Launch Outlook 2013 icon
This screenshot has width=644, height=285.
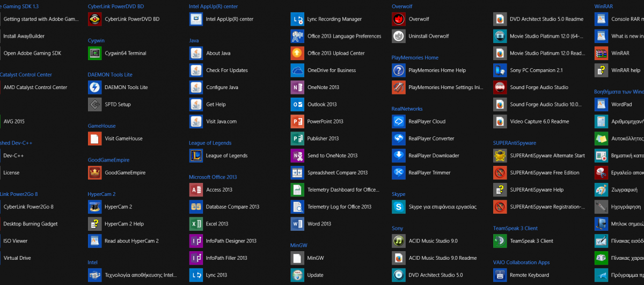pyautogui.click(x=297, y=104)
